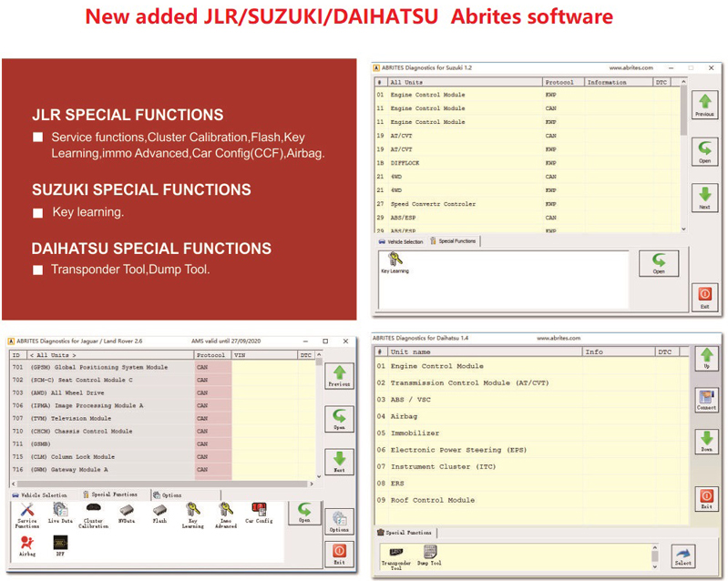Click the 'All Units' header in Suzuki window
The width and height of the screenshot is (728, 581).
point(466,82)
